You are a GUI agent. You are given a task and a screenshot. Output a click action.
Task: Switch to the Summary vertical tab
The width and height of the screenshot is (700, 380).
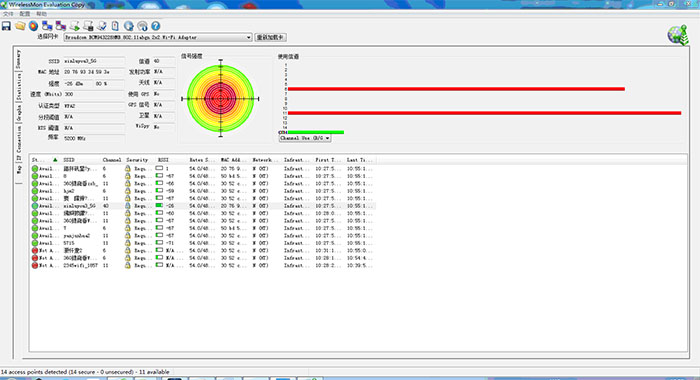pos(18,59)
